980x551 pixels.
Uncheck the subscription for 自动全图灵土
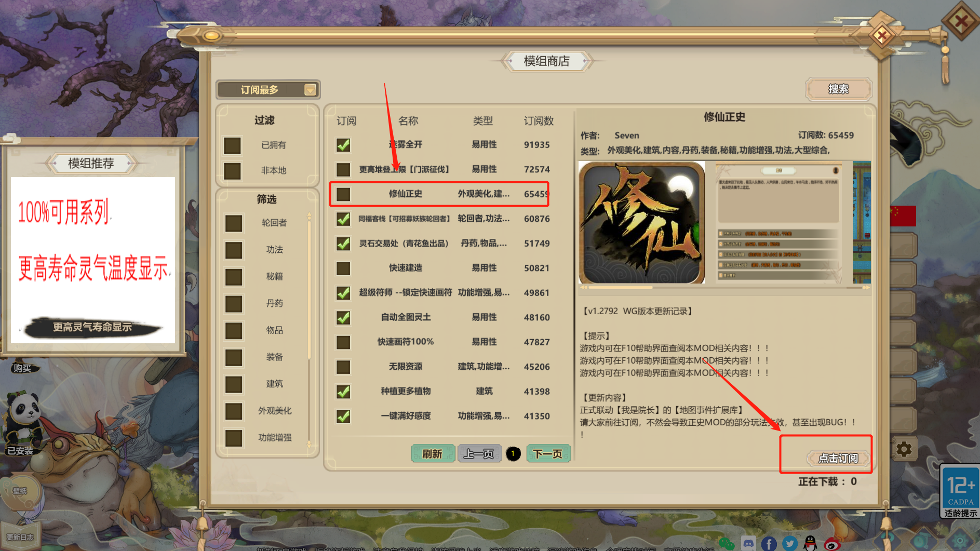pos(343,317)
